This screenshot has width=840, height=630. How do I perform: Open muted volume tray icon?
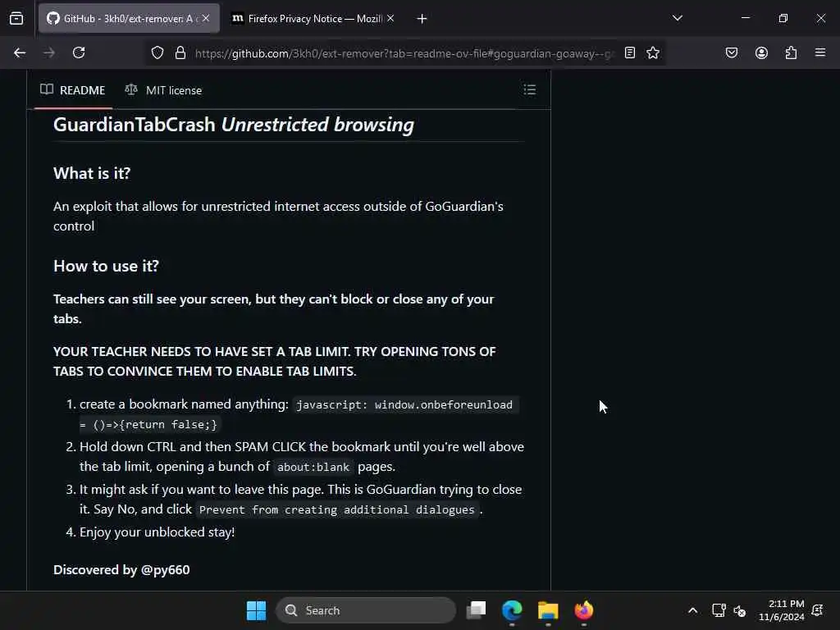(x=740, y=610)
